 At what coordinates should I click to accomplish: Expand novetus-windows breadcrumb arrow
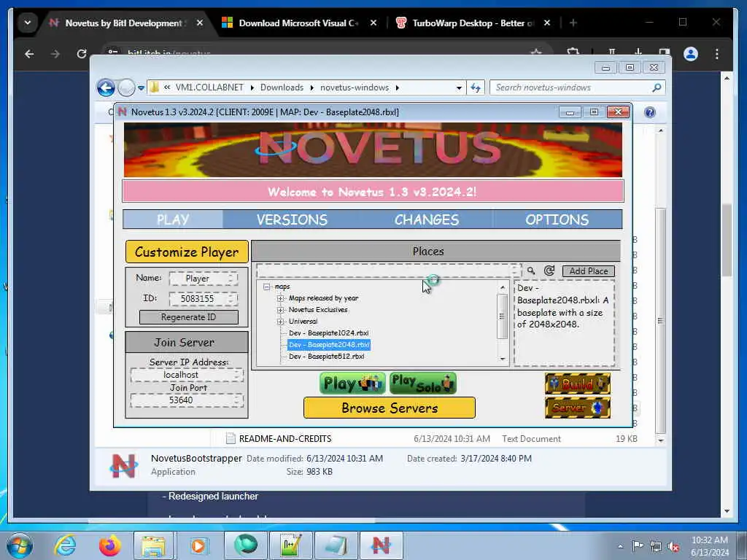pos(398,87)
